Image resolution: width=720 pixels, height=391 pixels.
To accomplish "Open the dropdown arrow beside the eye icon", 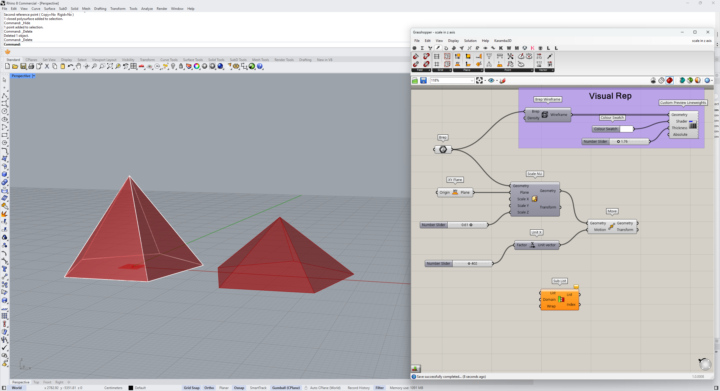I will 497,80.
